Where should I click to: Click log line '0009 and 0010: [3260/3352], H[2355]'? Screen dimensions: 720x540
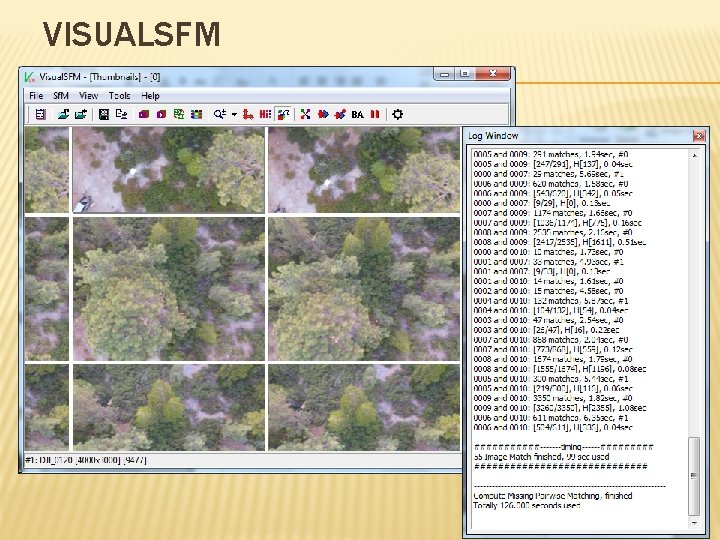pyautogui.click(x=559, y=408)
